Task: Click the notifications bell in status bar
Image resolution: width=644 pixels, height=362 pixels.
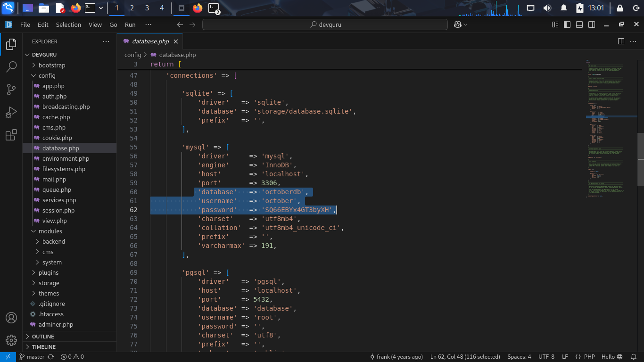Action: coord(633,357)
